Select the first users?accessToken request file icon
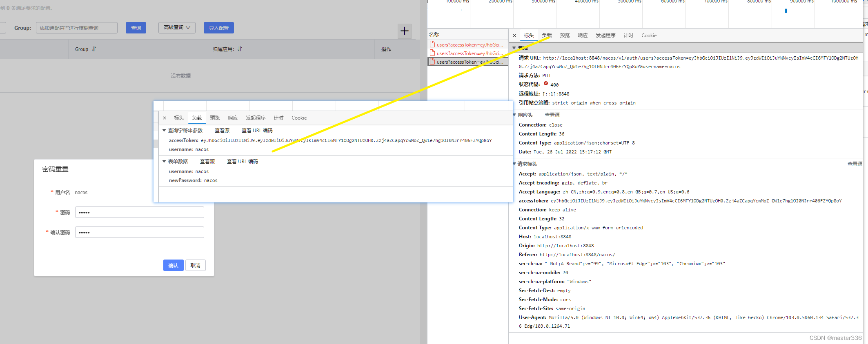Screen dimensions: 868x344 432,44
